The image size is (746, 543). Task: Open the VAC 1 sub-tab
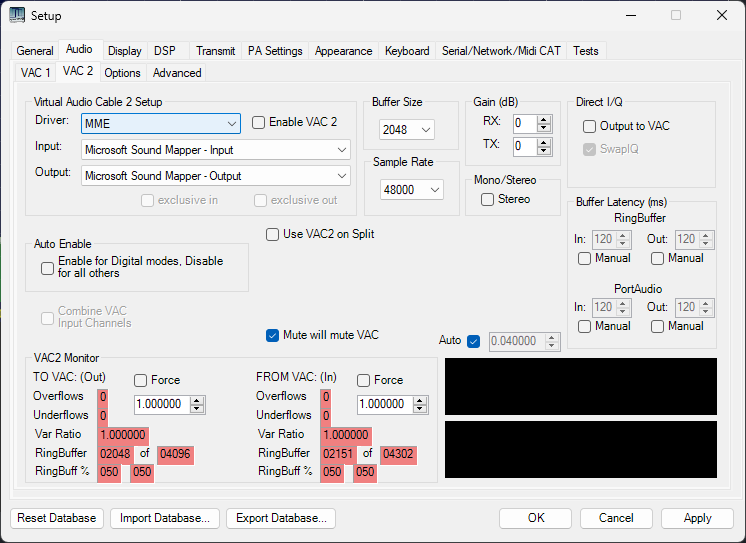pyautogui.click(x=35, y=72)
